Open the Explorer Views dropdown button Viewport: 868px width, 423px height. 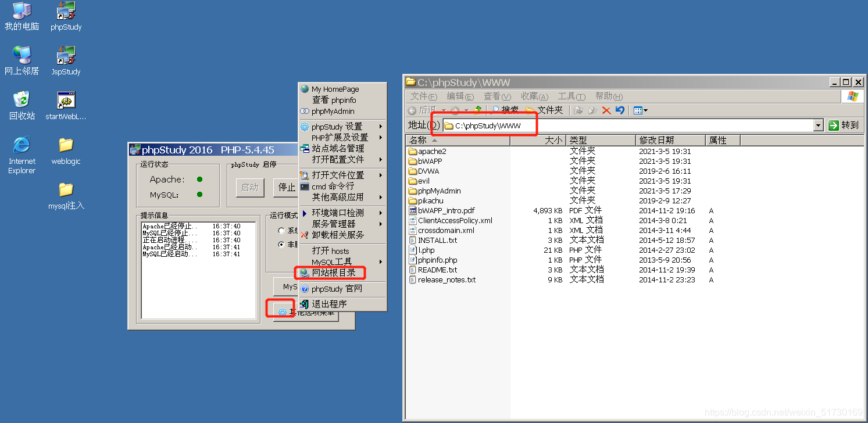click(640, 110)
